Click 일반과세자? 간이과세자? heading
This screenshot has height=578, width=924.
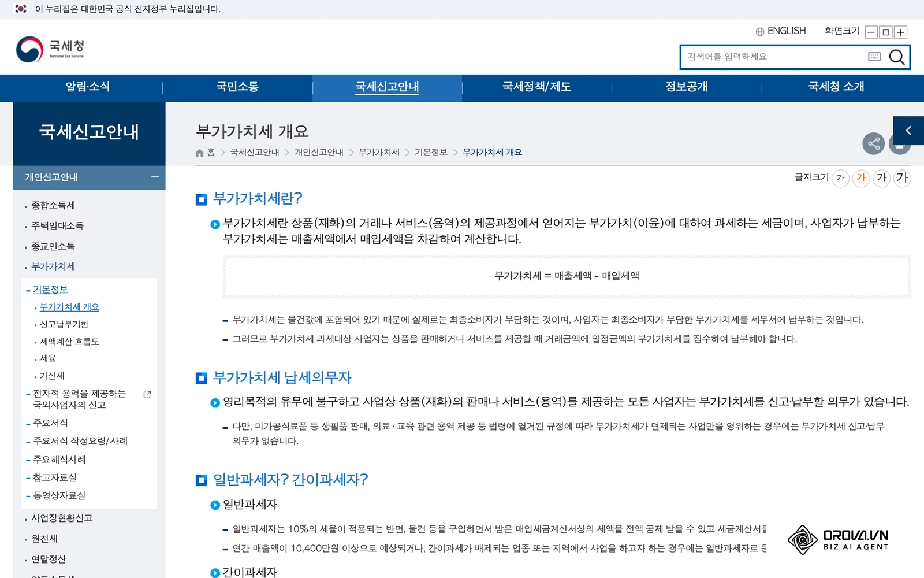290,480
